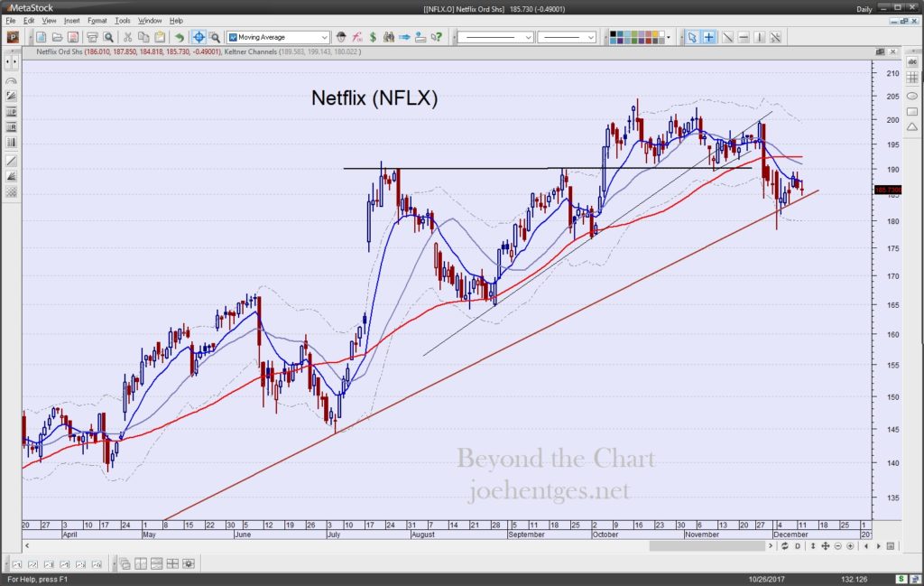
Task: Click the four-way pan arrows icon
Action: click(x=826, y=546)
